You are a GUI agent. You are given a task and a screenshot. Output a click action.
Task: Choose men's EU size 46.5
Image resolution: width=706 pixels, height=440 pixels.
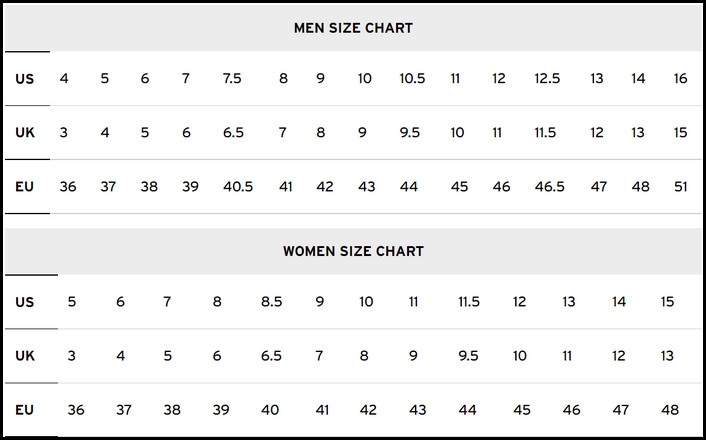pyautogui.click(x=549, y=186)
